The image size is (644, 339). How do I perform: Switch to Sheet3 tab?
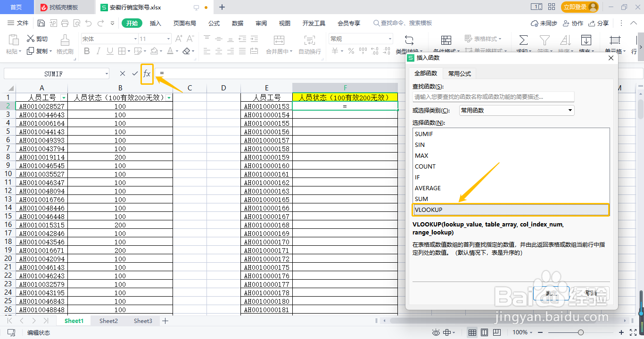[143, 321]
